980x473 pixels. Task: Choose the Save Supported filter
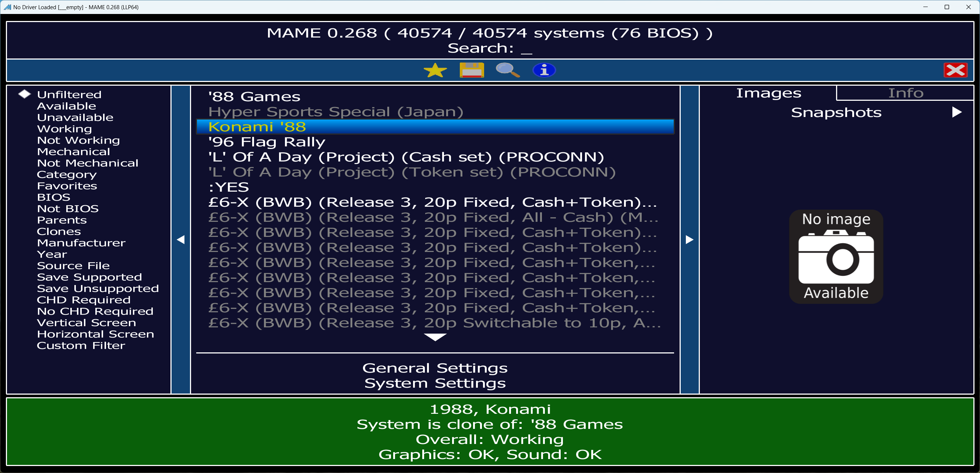click(89, 277)
